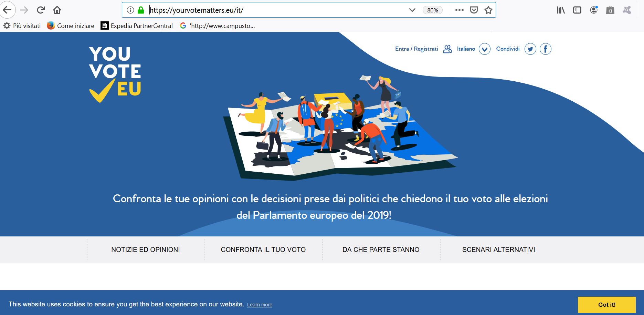Save page to Pocket icon
The image size is (644, 315).
click(x=474, y=10)
